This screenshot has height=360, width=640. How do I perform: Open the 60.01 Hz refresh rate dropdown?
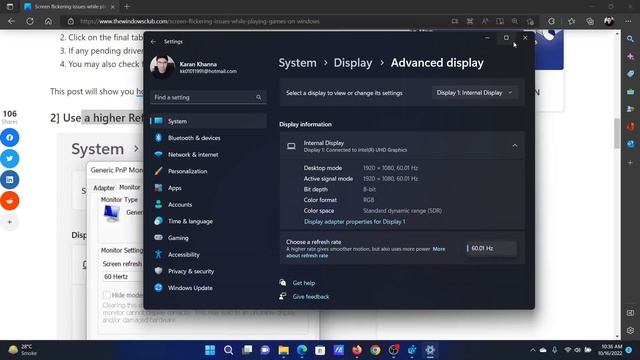(x=491, y=248)
